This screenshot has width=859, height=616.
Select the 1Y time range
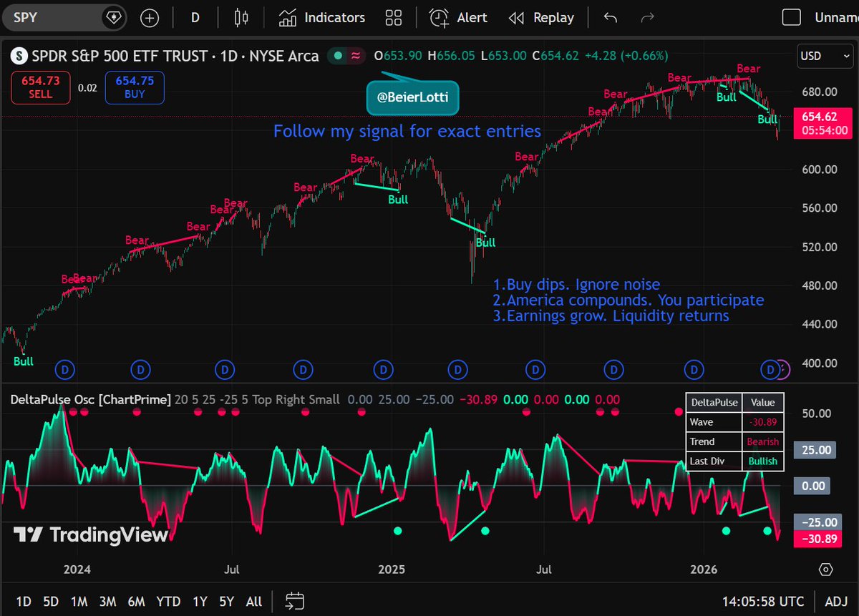[200, 602]
